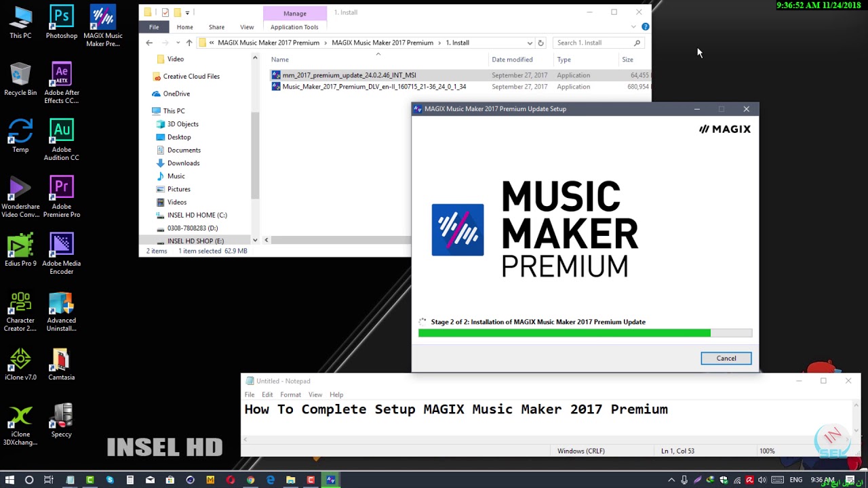This screenshot has height=488, width=868.
Task: Select Music_Maker_2017_Premium_DLV installer file
Action: point(374,87)
